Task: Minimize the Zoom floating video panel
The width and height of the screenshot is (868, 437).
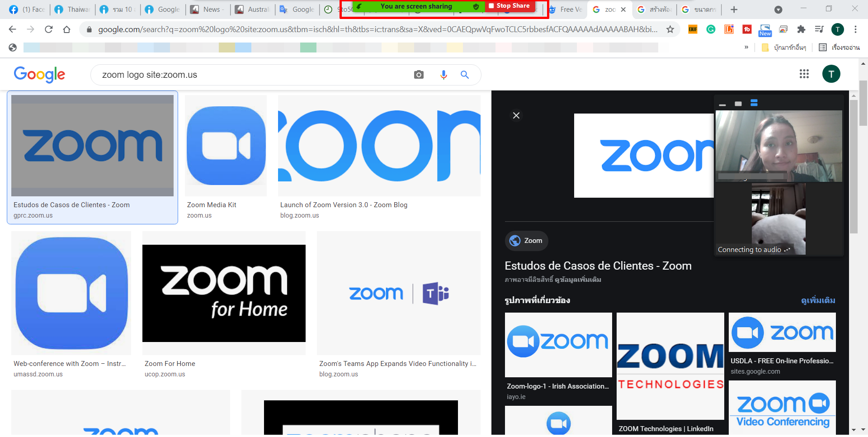Action: 722,104
